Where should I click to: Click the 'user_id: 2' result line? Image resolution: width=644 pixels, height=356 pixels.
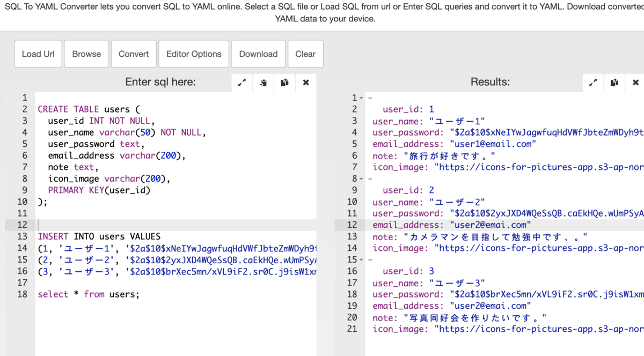[x=408, y=190]
